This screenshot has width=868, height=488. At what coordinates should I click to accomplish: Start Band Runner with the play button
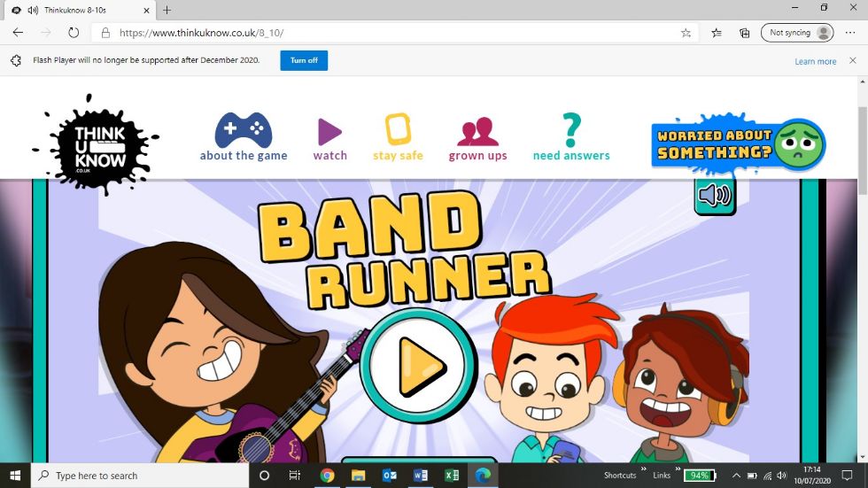418,366
